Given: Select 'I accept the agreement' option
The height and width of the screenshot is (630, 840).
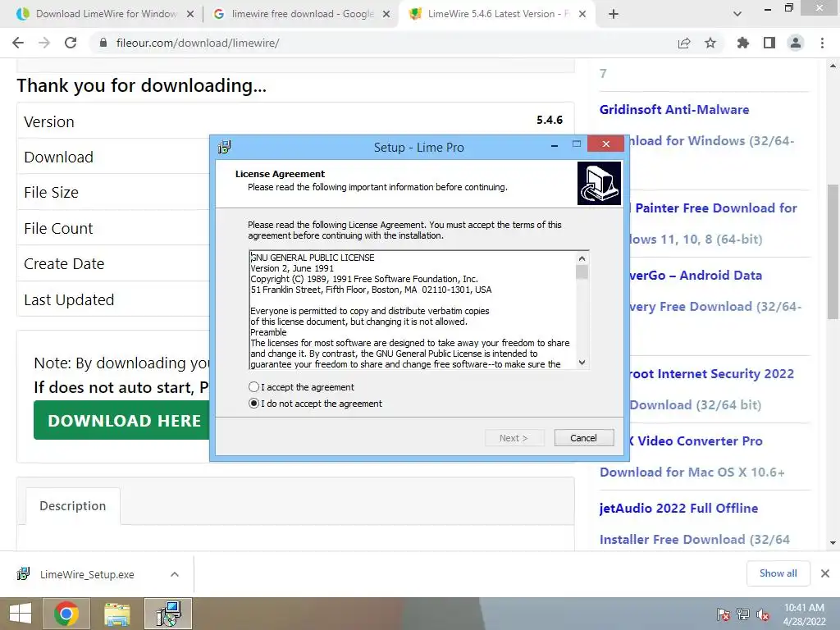Looking at the screenshot, I should 302,387.
